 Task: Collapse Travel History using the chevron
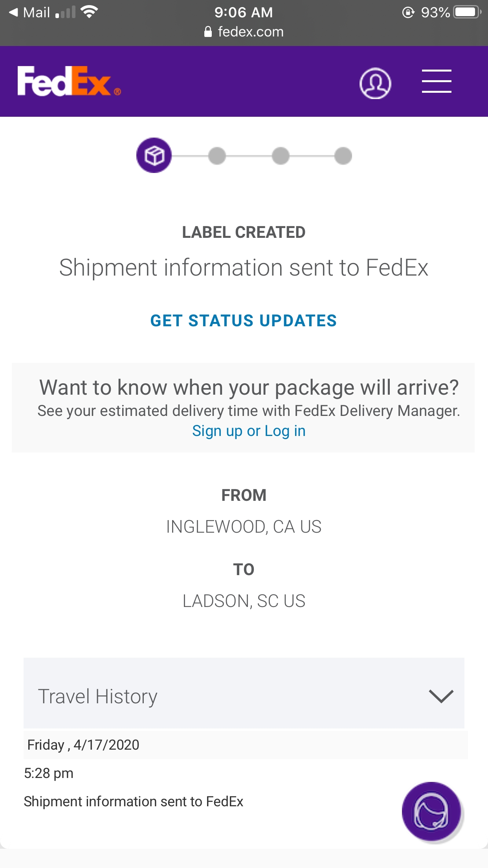pyautogui.click(x=440, y=696)
